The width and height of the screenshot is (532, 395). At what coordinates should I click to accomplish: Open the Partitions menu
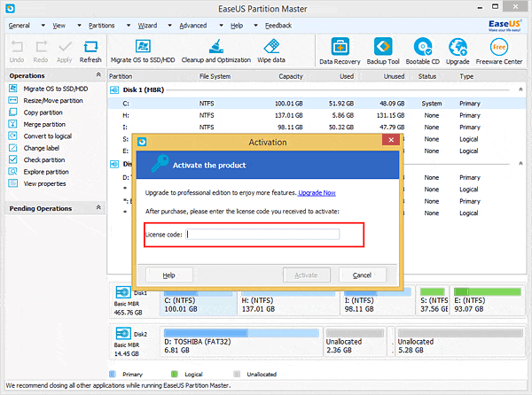[101, 26]
